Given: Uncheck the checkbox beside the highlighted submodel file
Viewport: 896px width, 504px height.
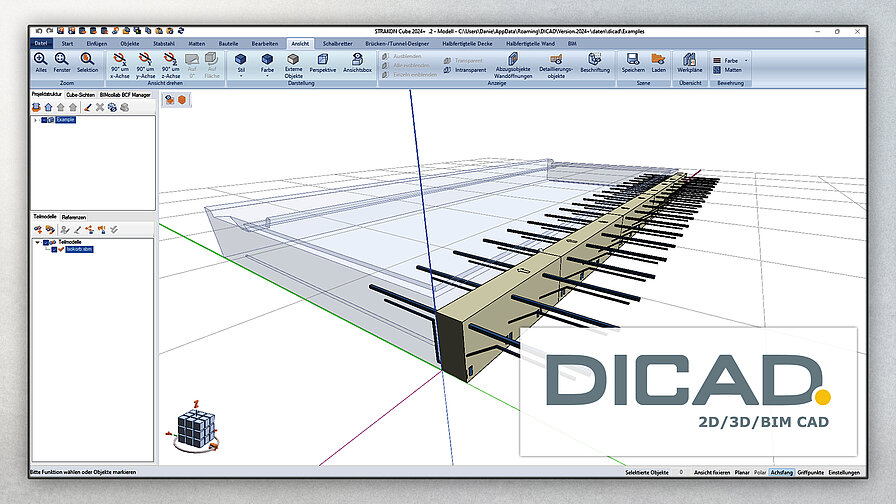Looking at the screenshot, I should (55, 250).
